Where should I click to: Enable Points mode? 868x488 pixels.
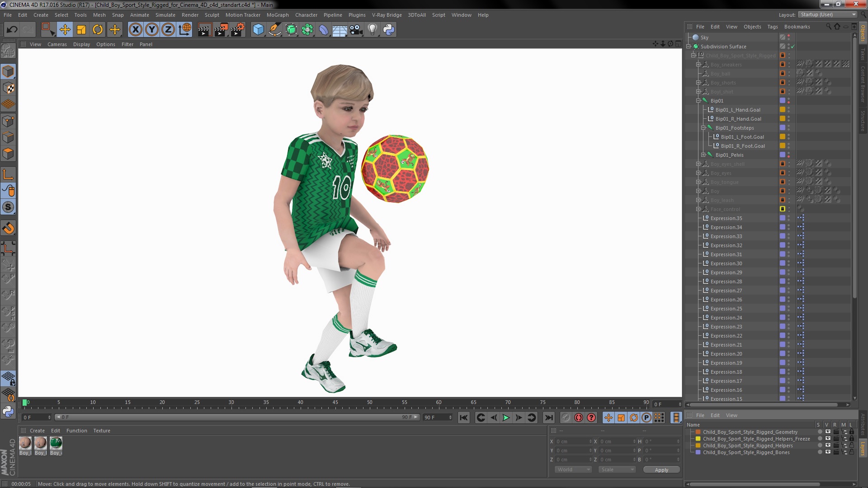pos(8,121)
